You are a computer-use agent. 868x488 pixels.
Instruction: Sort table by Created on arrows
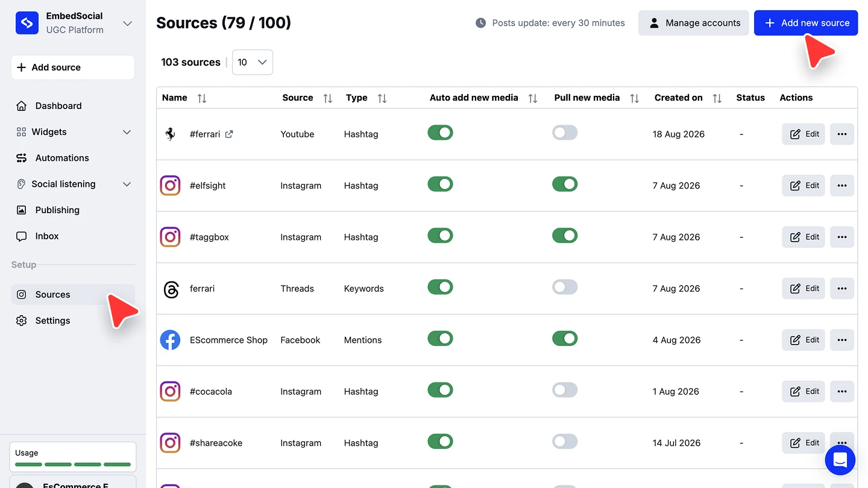717,98
